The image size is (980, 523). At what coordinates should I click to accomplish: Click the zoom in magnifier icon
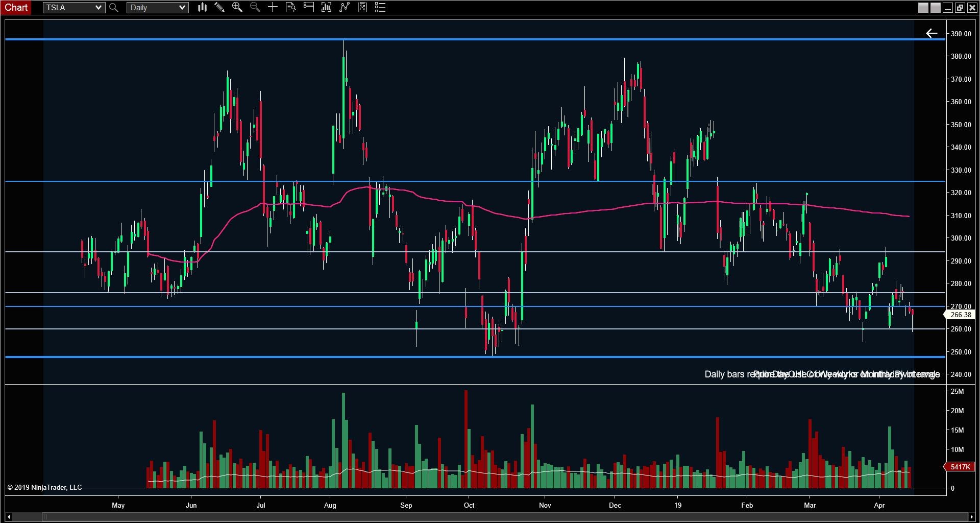(237, 8)
